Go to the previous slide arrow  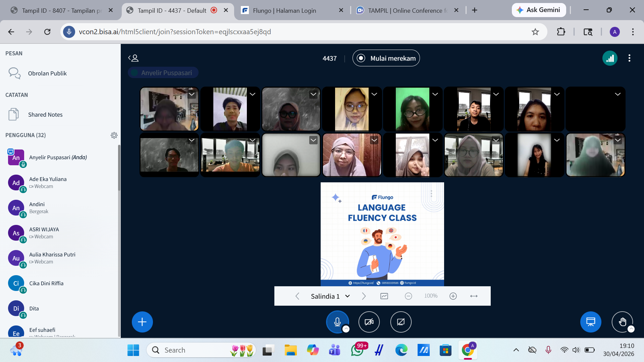pyautogui.click(x=297, y=296)
